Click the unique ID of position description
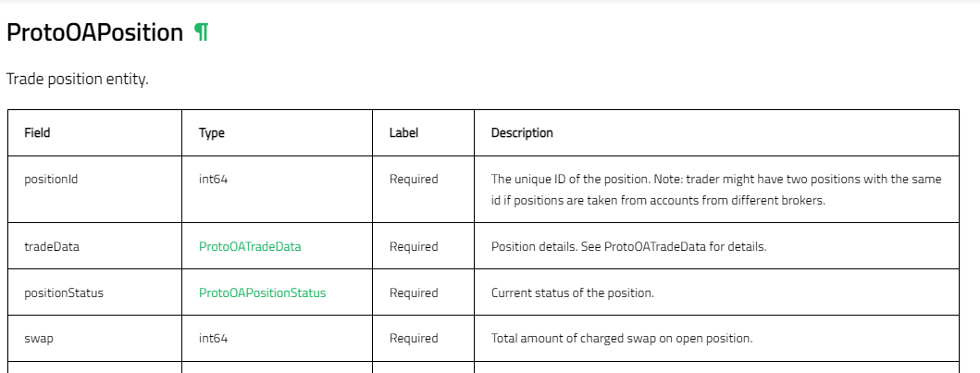 pos(716,190)
